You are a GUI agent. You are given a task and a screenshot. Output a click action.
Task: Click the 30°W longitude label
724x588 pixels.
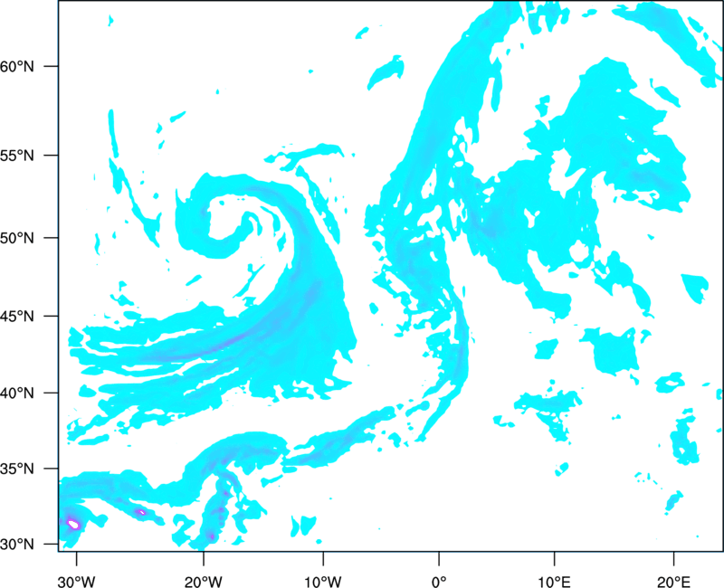[x=77, y=582]
